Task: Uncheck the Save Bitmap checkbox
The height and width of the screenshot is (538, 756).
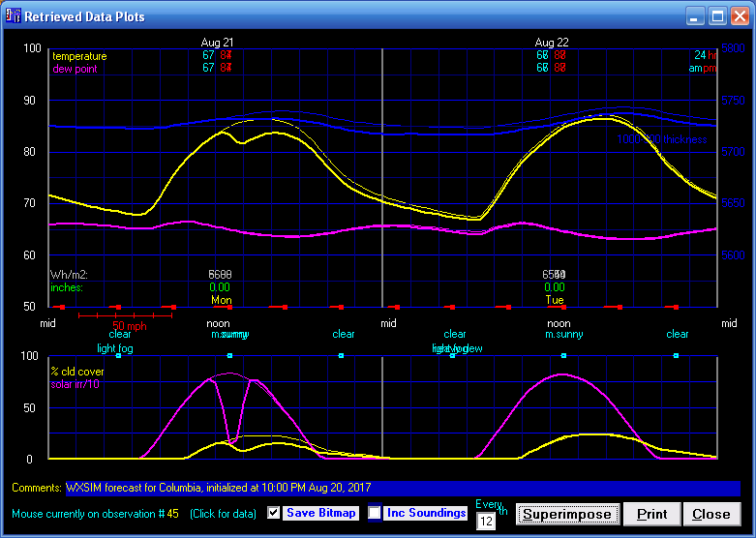Action: [274, 513]
